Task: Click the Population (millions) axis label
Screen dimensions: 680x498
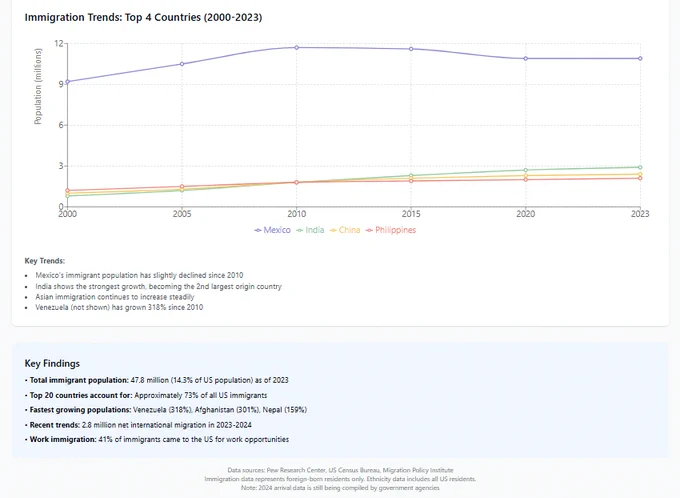Action: pyautogui.click(x=38, y=86)
